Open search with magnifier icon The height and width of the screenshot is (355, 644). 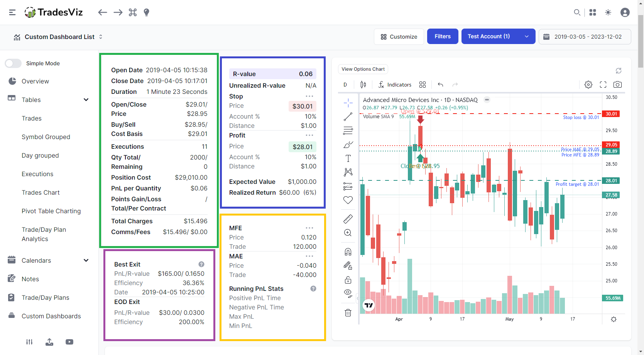577,12
